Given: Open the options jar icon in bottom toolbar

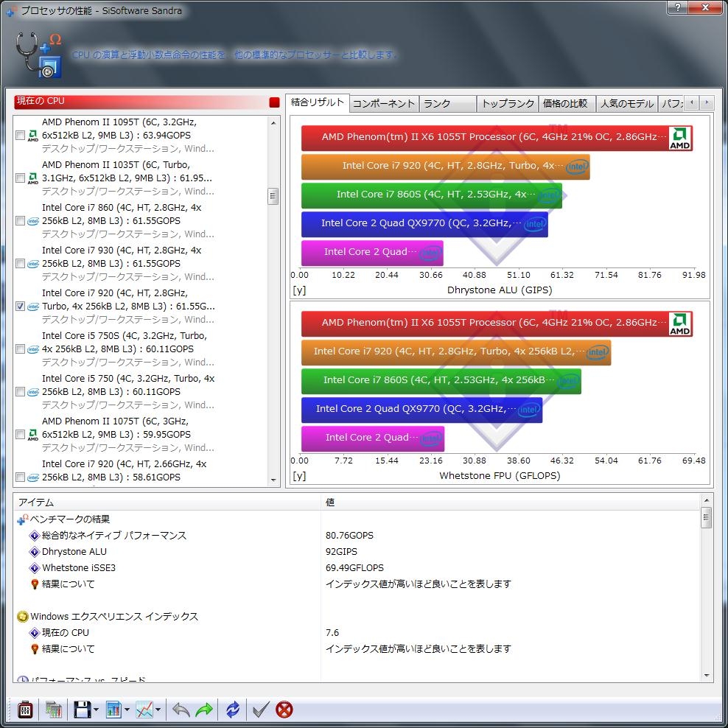Looking at the screenshot, I should pyautogui.click(x=25, y=710).
